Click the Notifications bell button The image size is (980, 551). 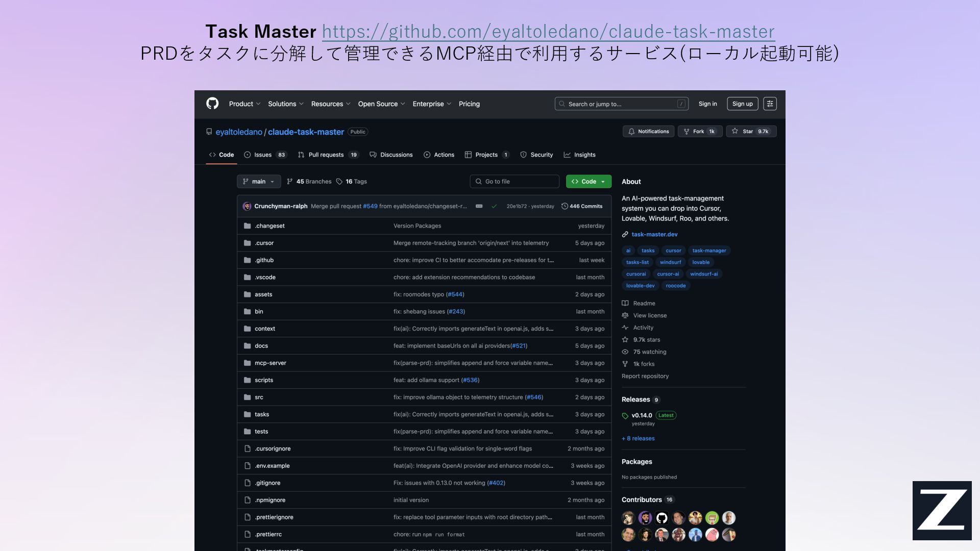648,131
